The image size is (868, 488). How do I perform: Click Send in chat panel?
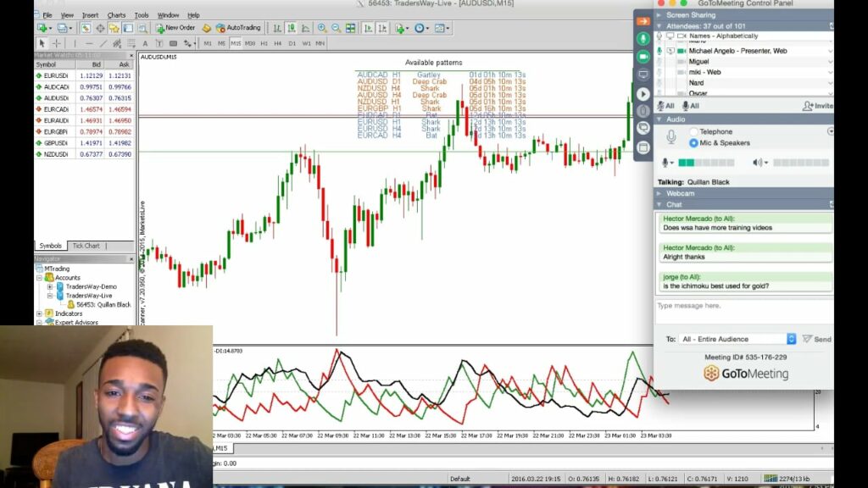(817, 339)
